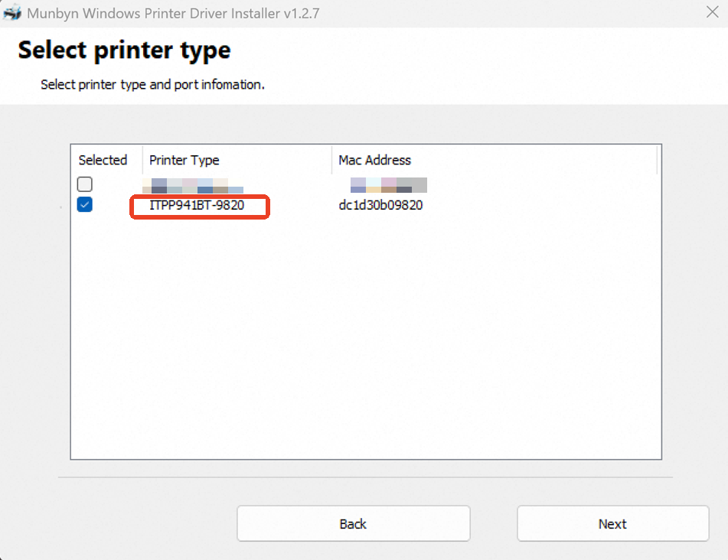Image resolution: width=728 pixels, height=560 pixels.
Task: Click the blurred MAC address in first row
Action: 389,185
